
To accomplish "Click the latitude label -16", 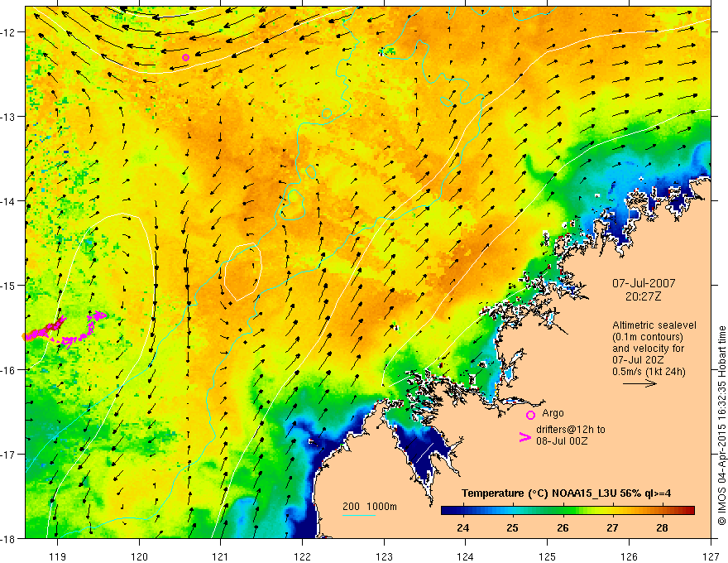I will click(8, 370).
